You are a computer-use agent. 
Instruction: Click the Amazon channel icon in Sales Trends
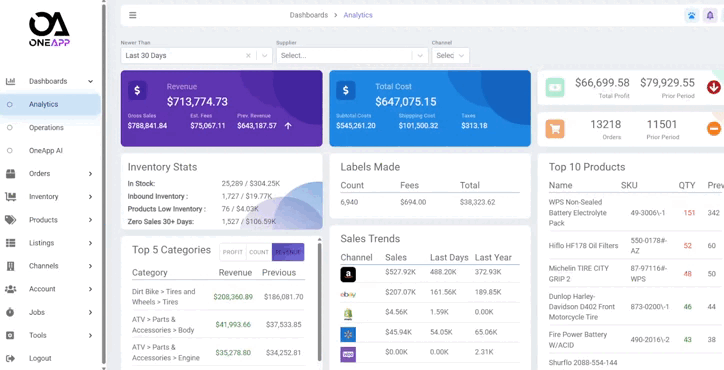348,274
